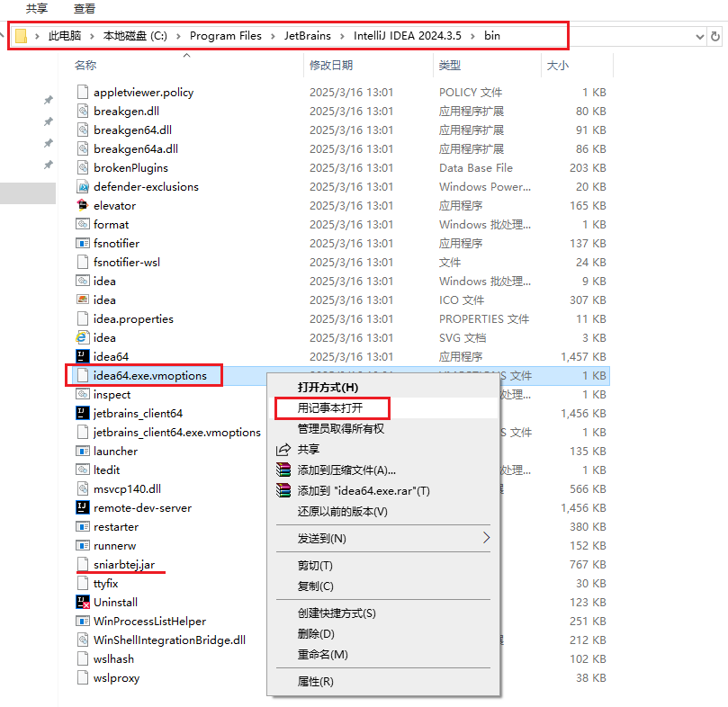Click the appletviewer.policy file icon
Image resolution: width=728 pixels, height=707 pixels.
[x=83, y=92]
